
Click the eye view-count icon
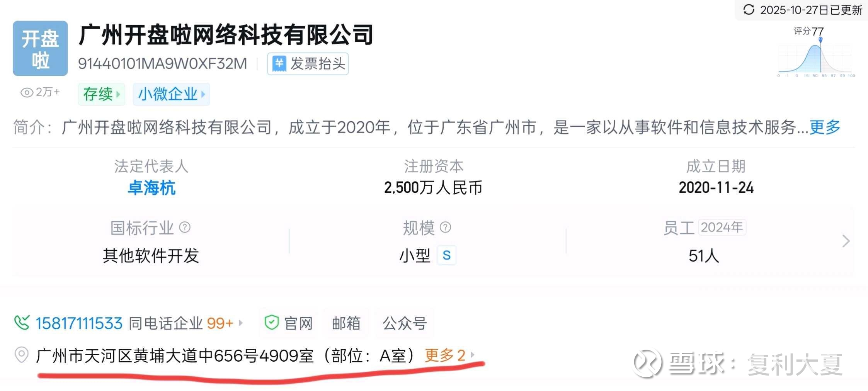coord(27,92)
